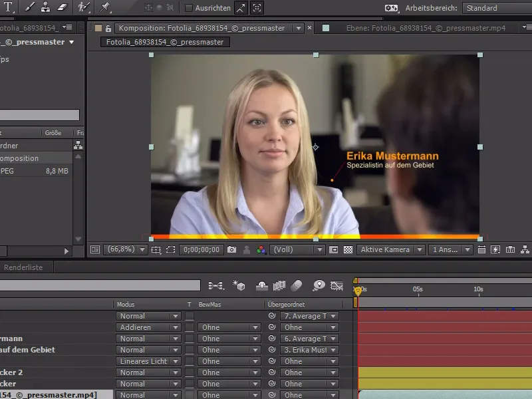Open the workspace sync icon beside Arbeitsbereich

(391, 8)
